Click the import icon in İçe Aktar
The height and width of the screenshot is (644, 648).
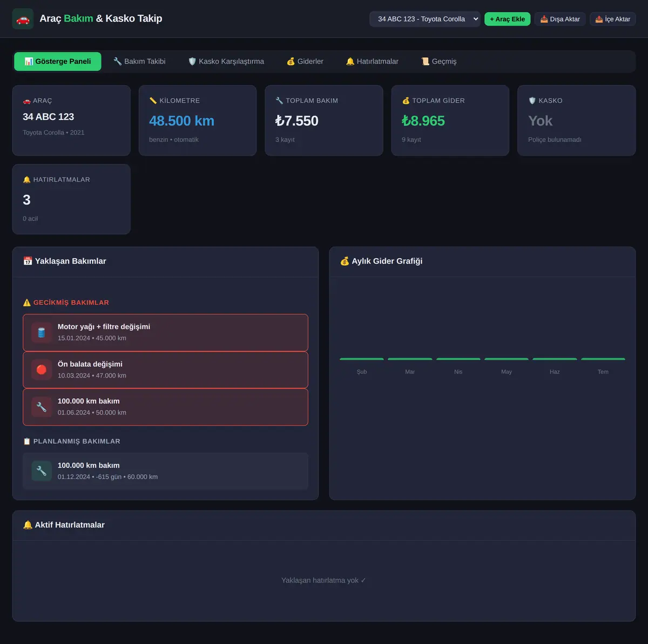click(x=599, y=19)
